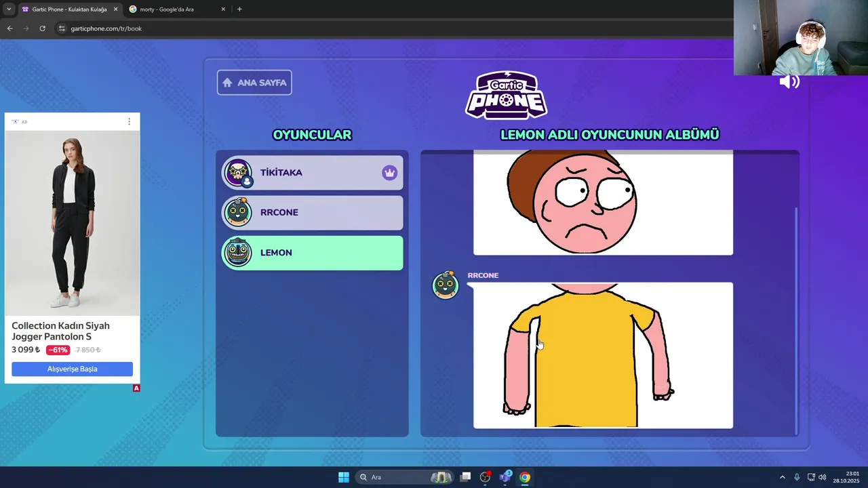The width and height of the screenshot is (868, 488).
Task: Expand the tab search dropdown
Action: [x=8, y=9]
